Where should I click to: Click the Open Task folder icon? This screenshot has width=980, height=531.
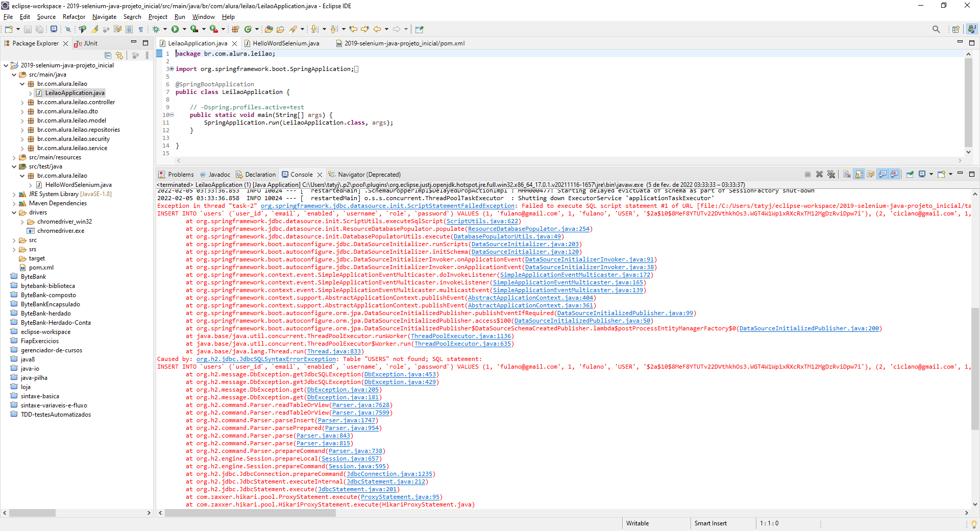click(x=280, y=29)
